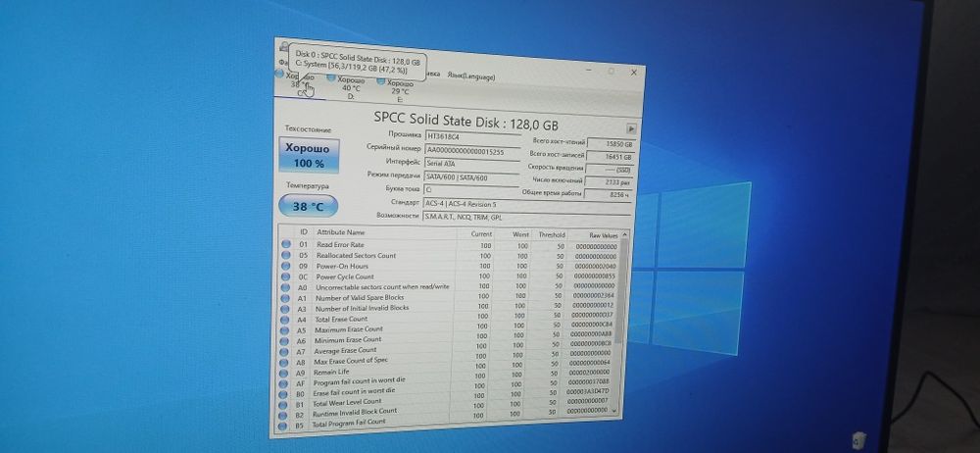The height and width of the screenshot is (453, 980).
Task: Click status icon of Average Erase Count row
Action: coord(284,352)
